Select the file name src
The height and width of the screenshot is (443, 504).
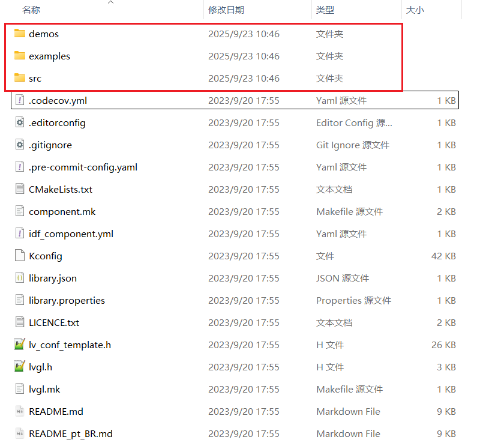pyautogui.click(x=35, y=79)
